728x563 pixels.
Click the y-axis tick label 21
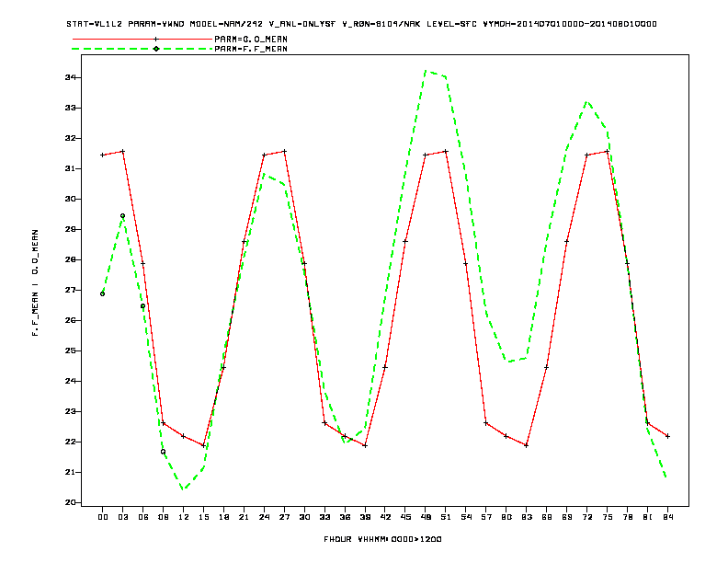pos(71,473)
